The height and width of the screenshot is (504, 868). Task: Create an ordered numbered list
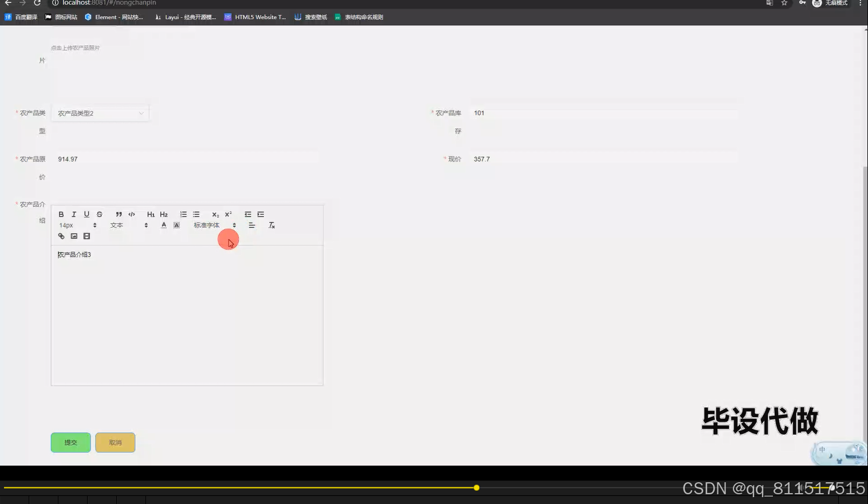[x=183, y=214]
